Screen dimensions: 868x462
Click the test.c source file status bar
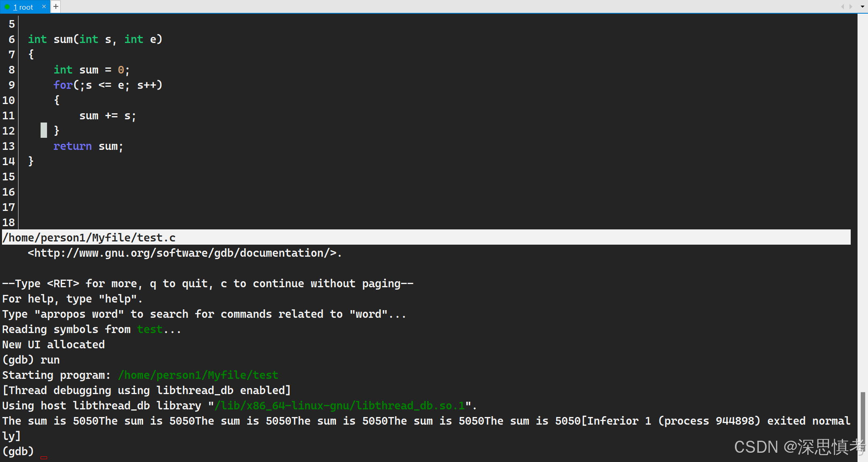(89, 238)
